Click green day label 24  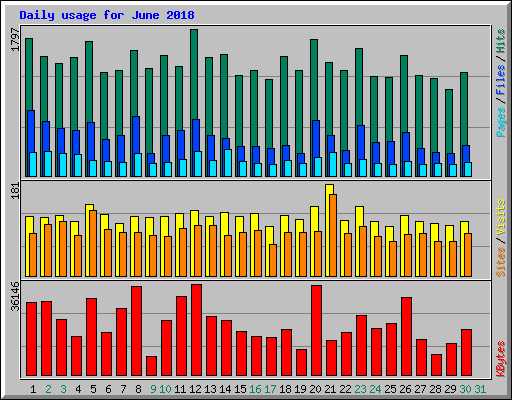pyautogui.click(x=375, y=389)
